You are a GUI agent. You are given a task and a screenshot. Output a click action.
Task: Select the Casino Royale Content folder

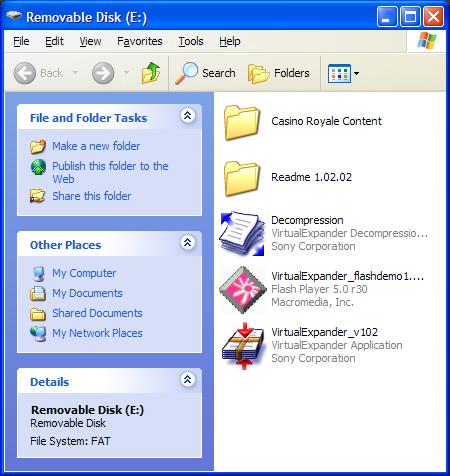tap(303, 122)
